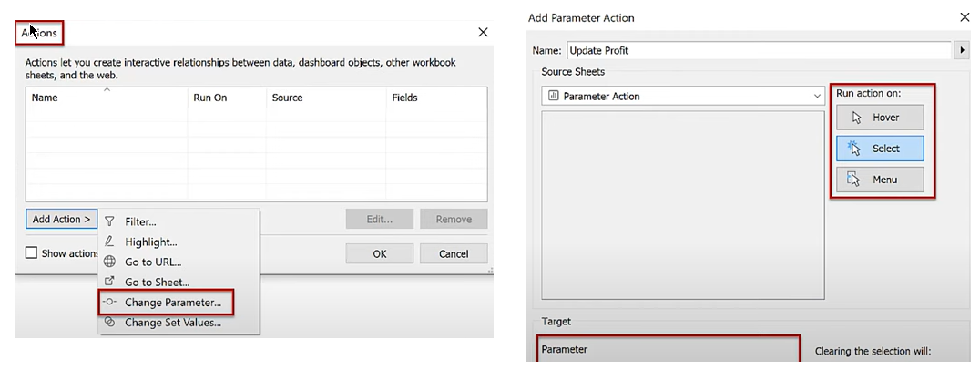
Task: Enable the Show actions checkbox
Action: click(x=32, y=253)
